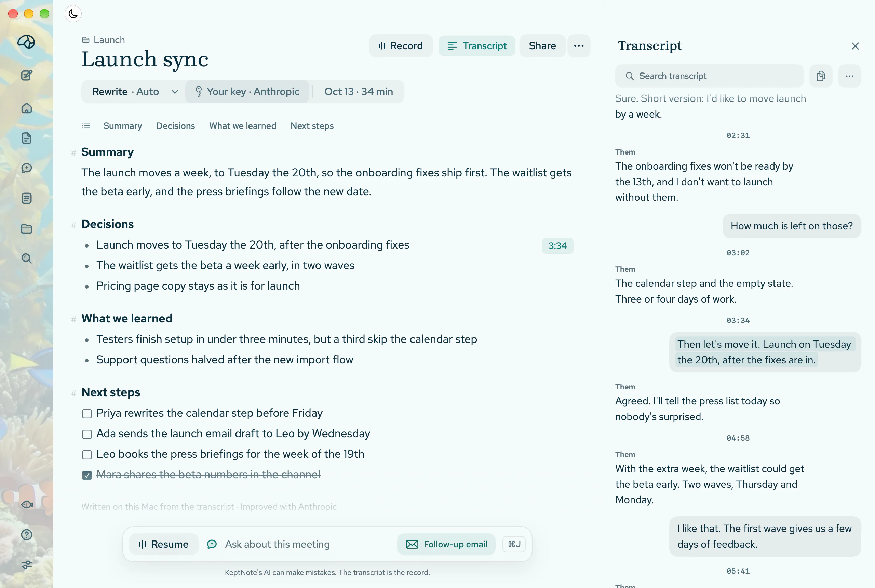Click the Follow-up email button
This screenshot has width=875, height=588.
[446, 544]
